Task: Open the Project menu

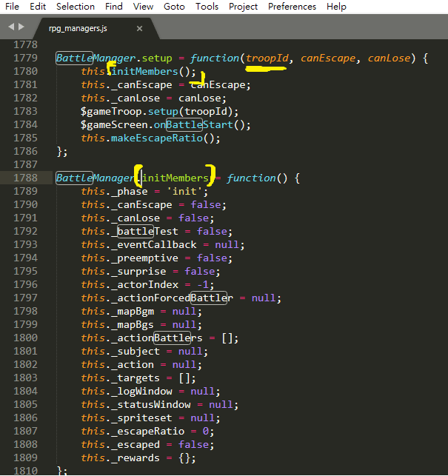Action: point(243,7)
